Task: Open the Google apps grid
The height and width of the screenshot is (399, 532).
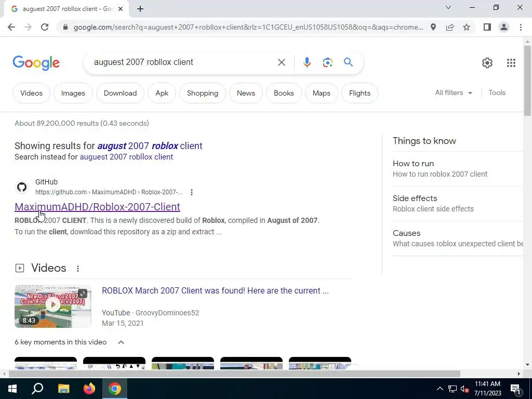Action: pos(511,63)
